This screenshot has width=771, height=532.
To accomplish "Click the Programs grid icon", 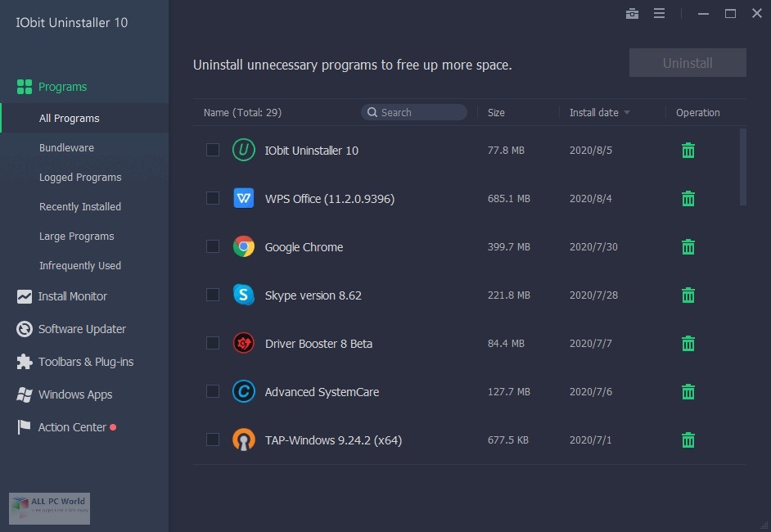I will pyautogui.click(x=24, y=87).
